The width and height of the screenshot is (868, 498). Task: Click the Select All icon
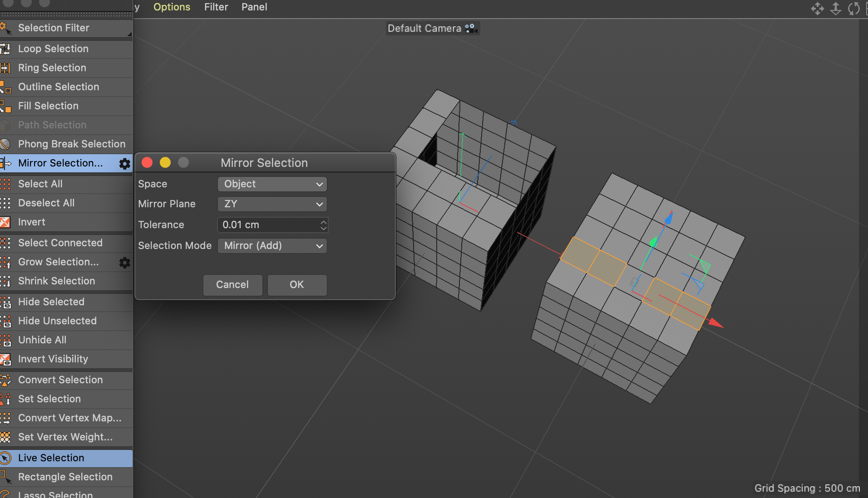5,184
